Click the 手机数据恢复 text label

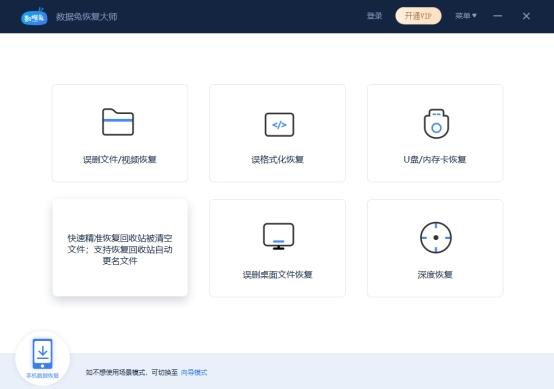42,376
